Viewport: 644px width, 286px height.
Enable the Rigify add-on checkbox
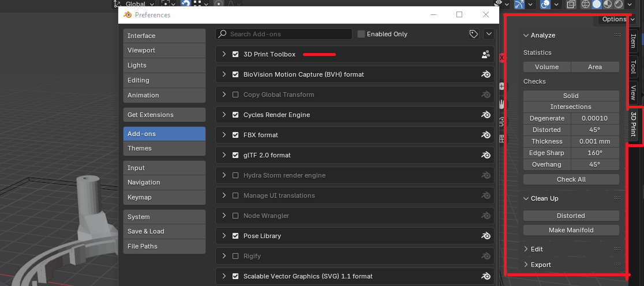click(235, 256)
